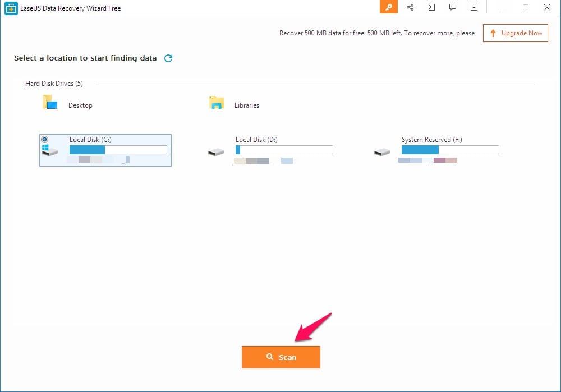Select the Desktop folder icon
561x392 pixels.
pos(50,102)
